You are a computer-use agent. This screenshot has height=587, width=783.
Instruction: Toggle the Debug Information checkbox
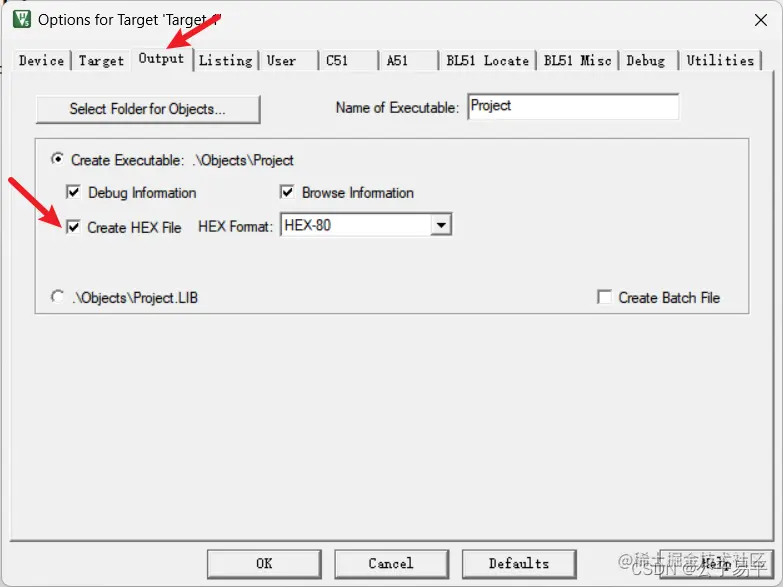tap(73, 192)
